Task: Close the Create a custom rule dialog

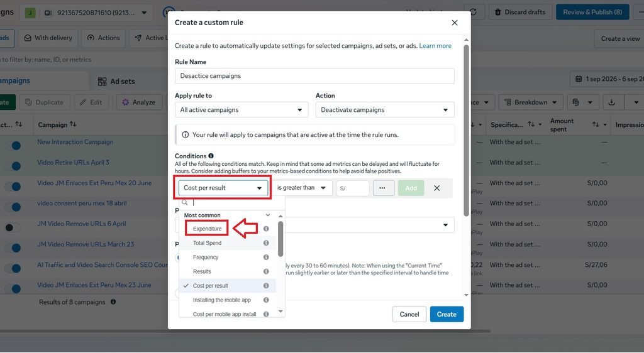Action: tap(454, 23)
